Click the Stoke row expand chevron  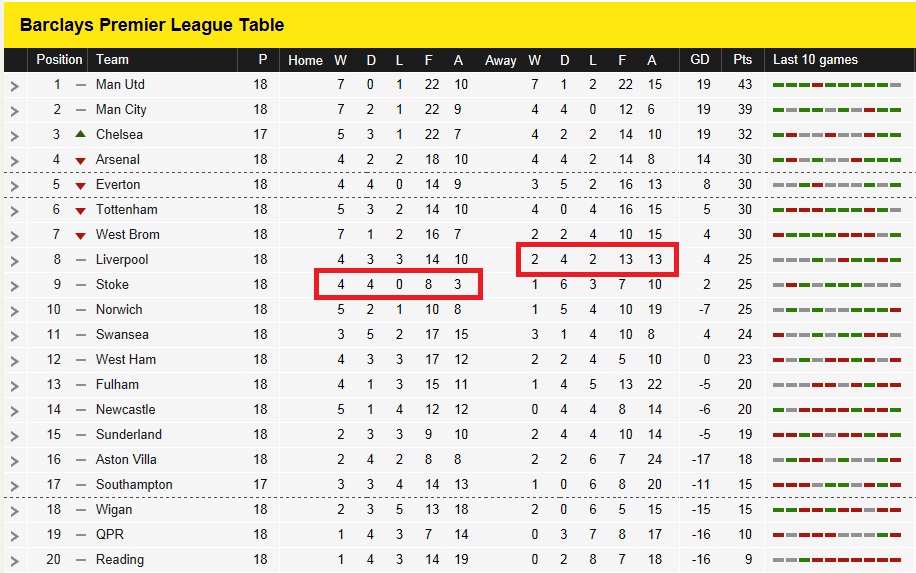tap(15, 286)
